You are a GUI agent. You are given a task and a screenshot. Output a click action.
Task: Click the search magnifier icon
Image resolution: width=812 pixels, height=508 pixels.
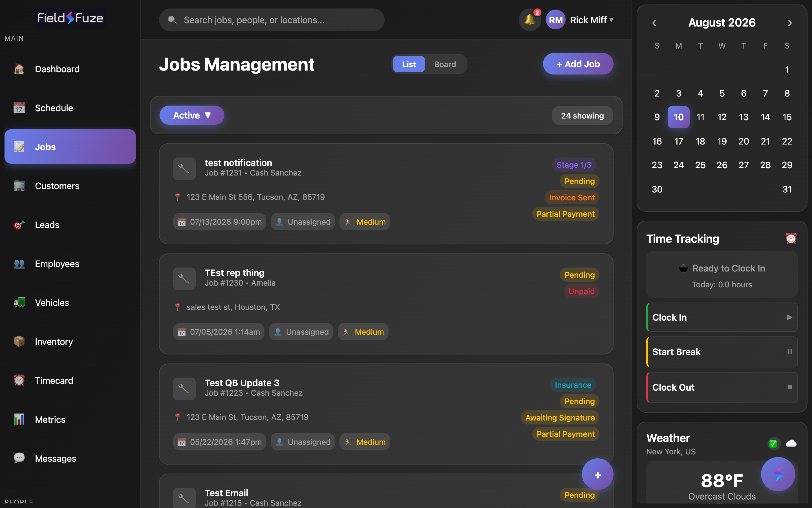click(x=172, y=20)
